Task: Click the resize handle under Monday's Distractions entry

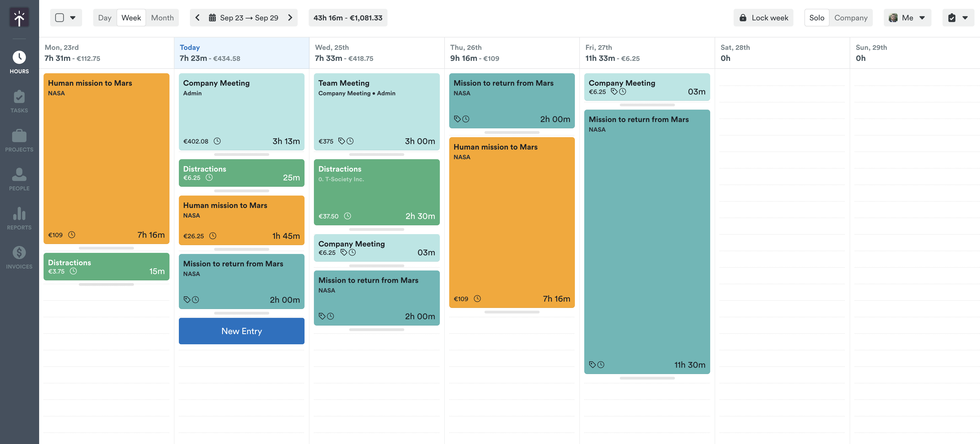Action: [106, 285]
